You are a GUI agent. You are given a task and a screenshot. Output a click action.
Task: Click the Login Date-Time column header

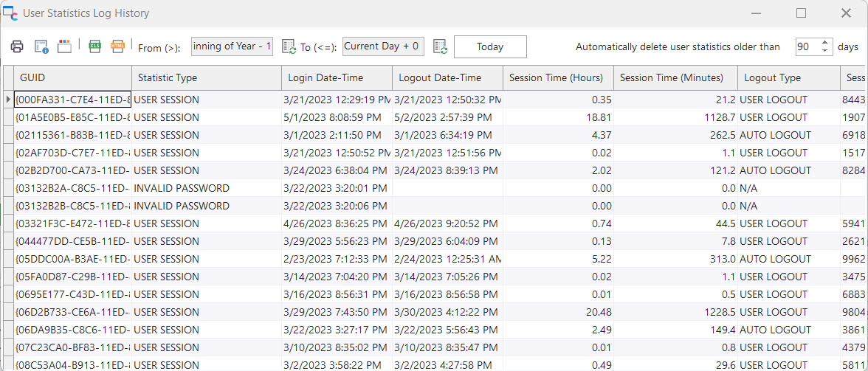click(336, 77)
